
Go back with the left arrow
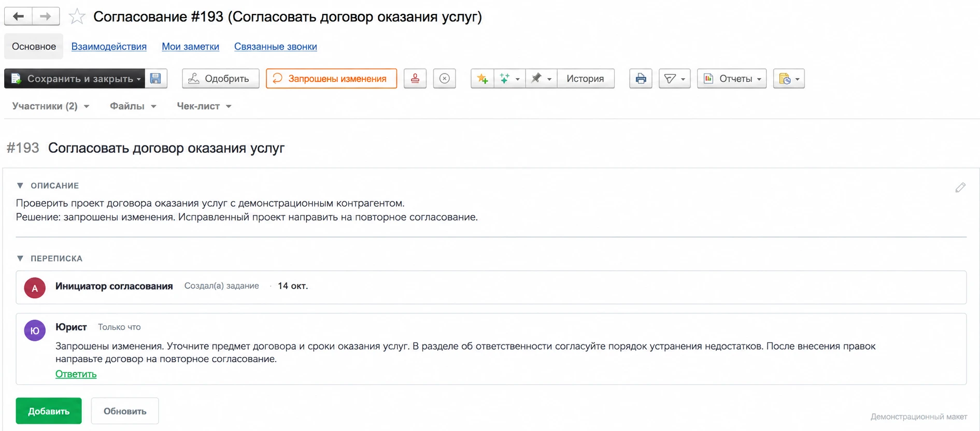pos(19,17)
